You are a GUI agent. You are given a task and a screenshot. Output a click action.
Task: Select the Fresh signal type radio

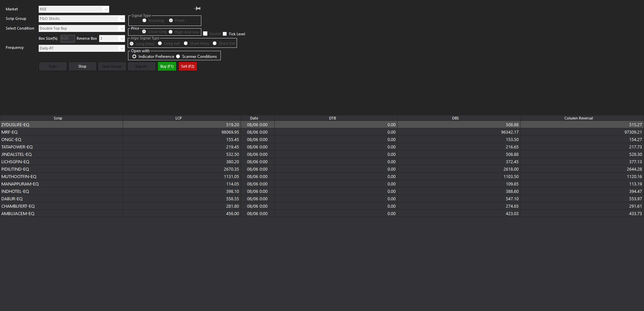pos(171,20)
